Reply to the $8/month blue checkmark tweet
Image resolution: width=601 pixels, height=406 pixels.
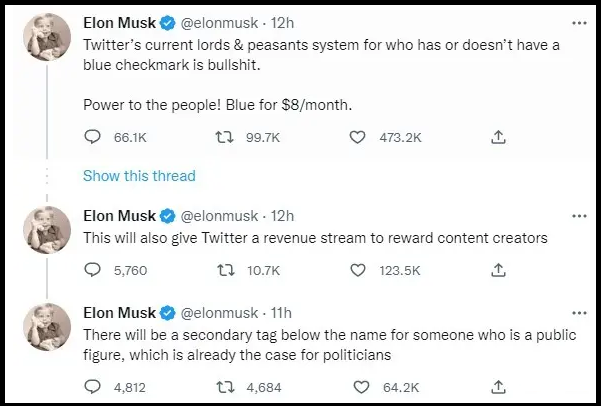(x=92, y=138)
